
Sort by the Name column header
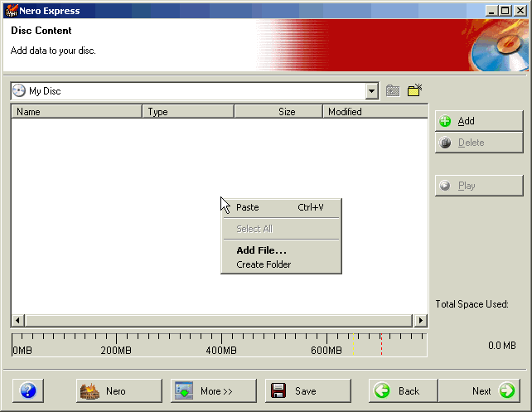(x=77, y=112)
